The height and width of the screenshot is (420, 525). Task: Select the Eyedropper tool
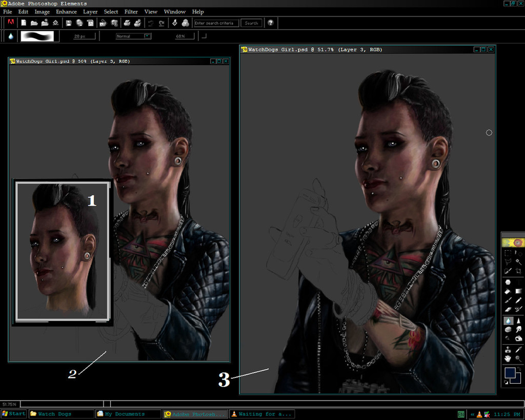pos(518,350)
